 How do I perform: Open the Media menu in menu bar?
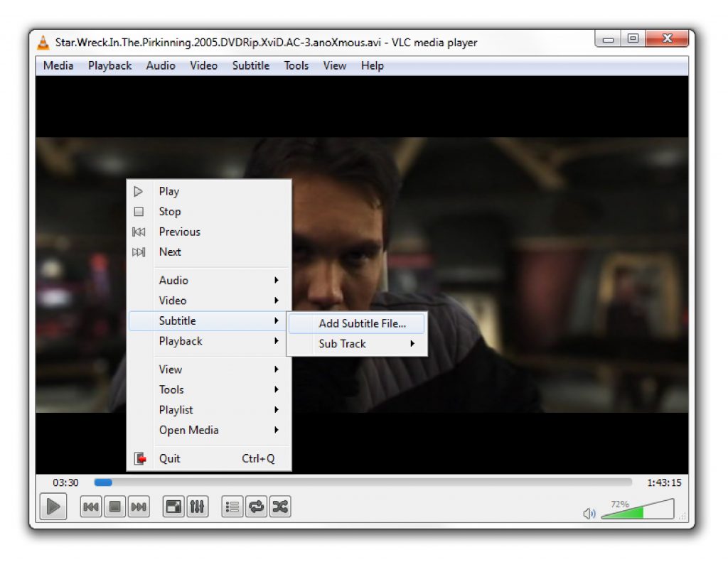58,65
